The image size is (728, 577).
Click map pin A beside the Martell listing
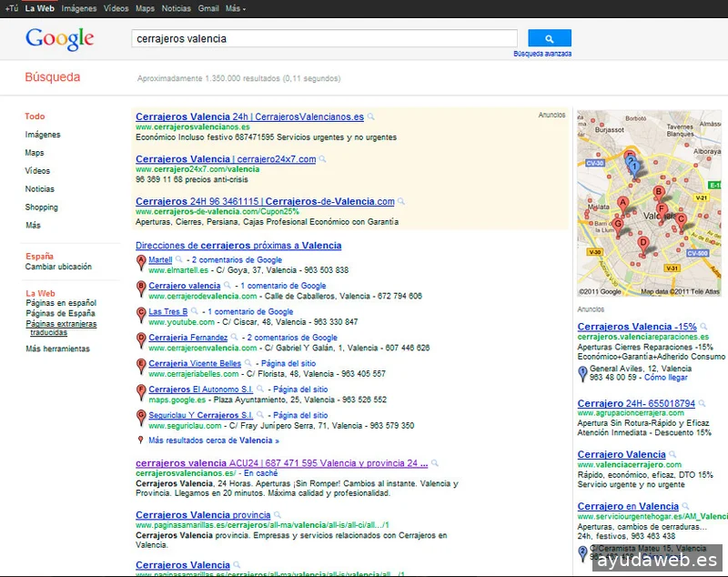point(138,260)
